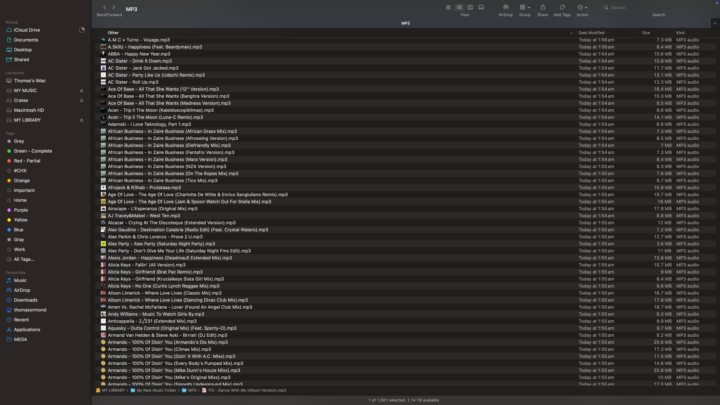The width and height of the screenshot is (720, 405).
Task: Open Downloads in Favourites
Action: (x=25, y=300)
